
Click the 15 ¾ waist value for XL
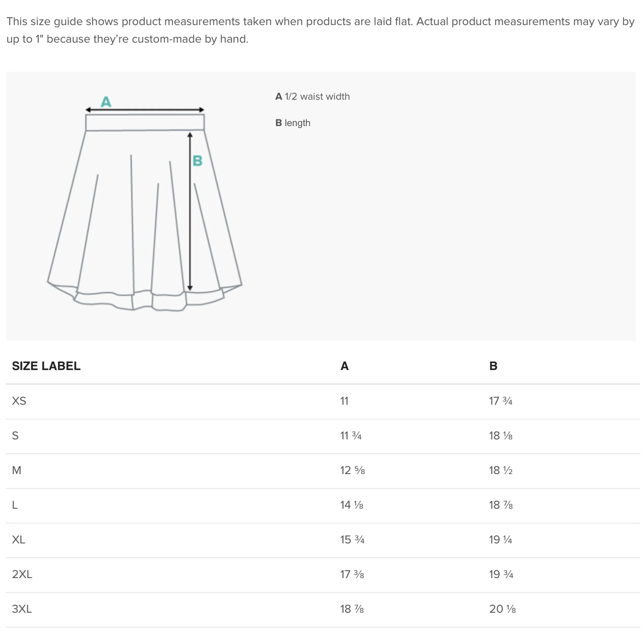[352, 540]
